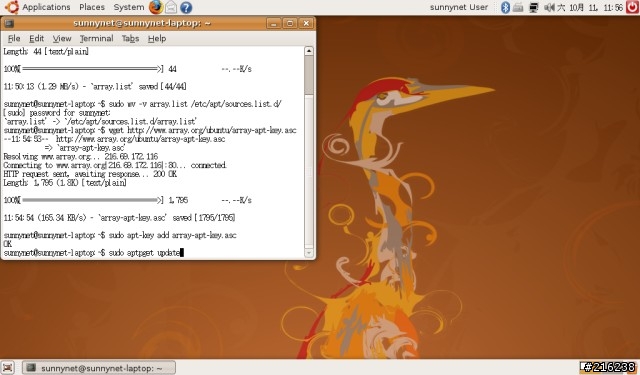
Task: Open the Ubuntu logo Applications icon
Action: [12, 7]
